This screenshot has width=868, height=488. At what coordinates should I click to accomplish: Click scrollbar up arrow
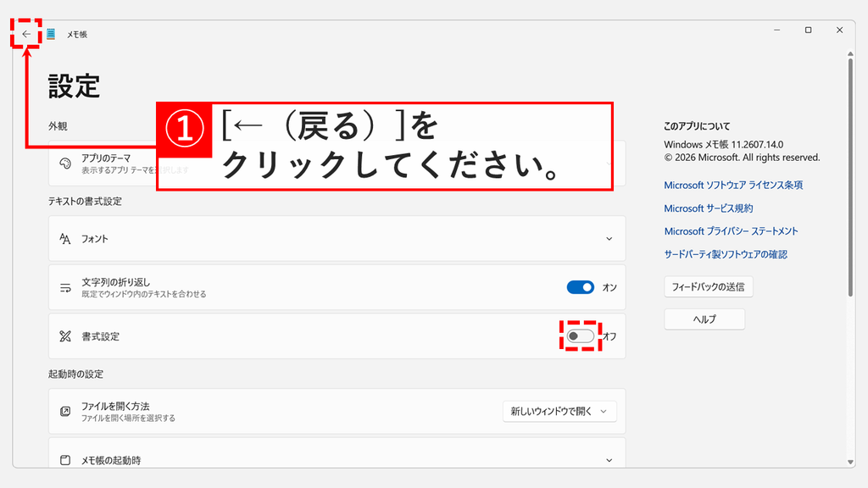850,53
